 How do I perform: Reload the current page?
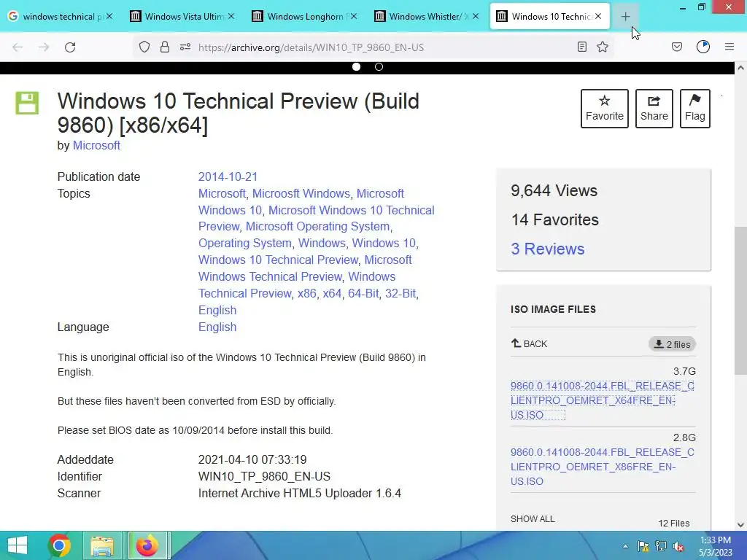click(x=70, y=47)
